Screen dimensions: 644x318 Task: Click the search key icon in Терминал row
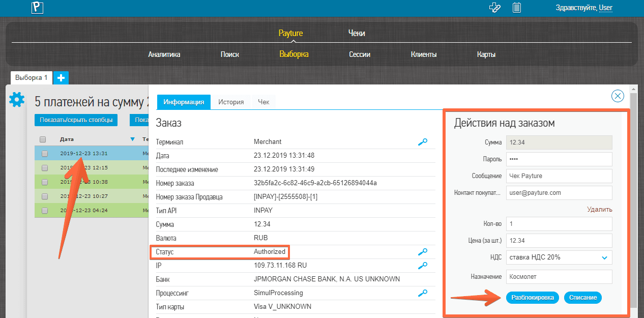422,142
